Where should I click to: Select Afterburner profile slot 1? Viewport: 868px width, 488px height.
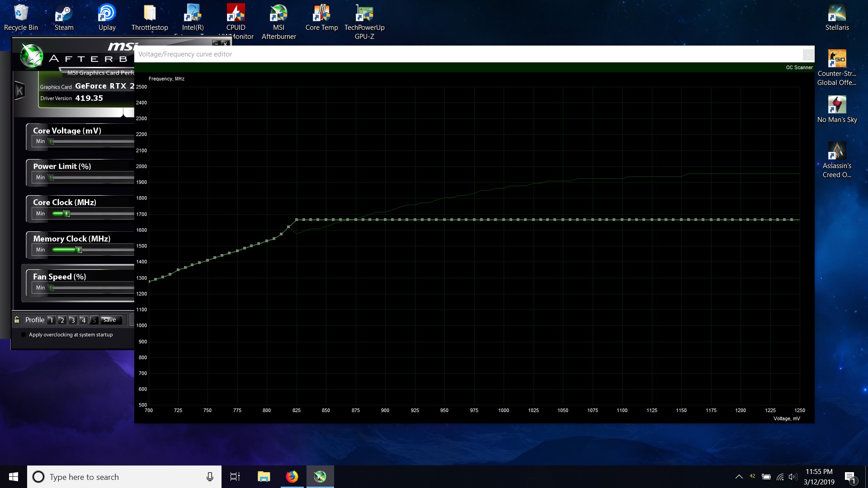pyautogui.click(x=51, y=320)
